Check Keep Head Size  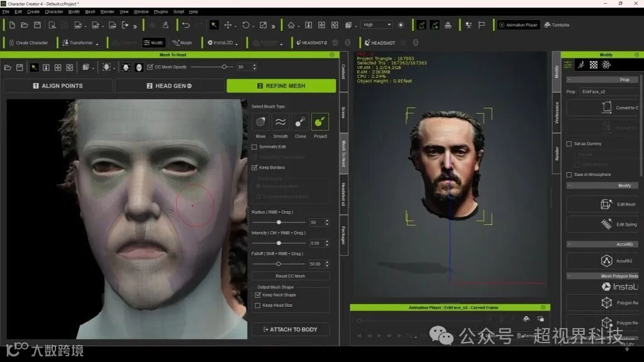pyautogui.click(x=257, y=305)
